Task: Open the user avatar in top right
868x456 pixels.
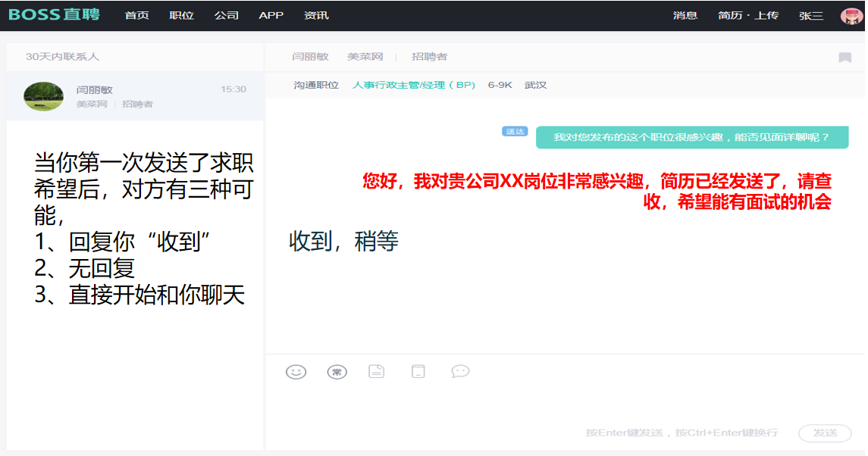Action: tap(851, 16)
